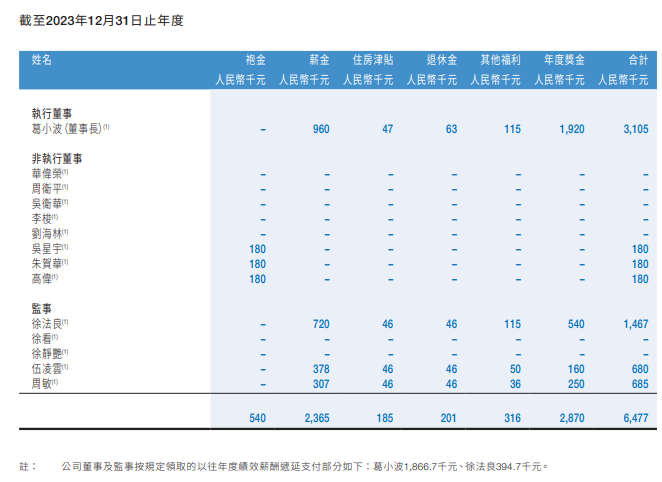Select the 其他福利 column header
The image size is (662, 482).
pos(500,60)
